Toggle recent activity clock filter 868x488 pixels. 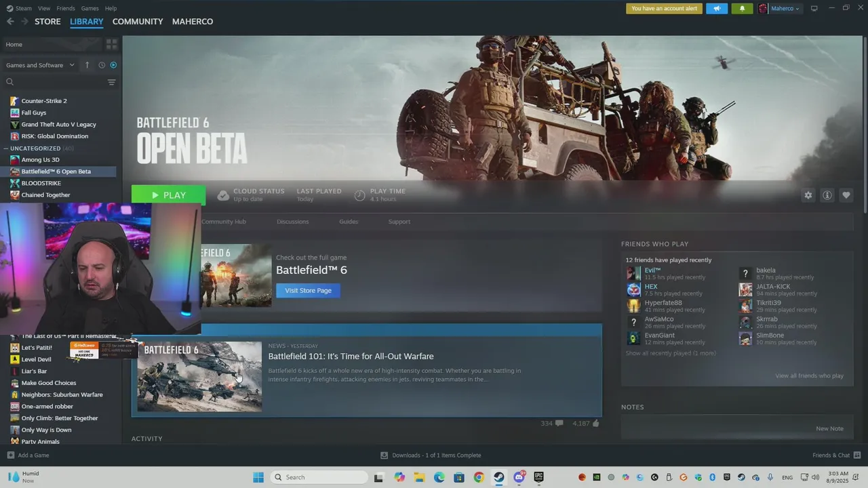[x=102, y=65]
